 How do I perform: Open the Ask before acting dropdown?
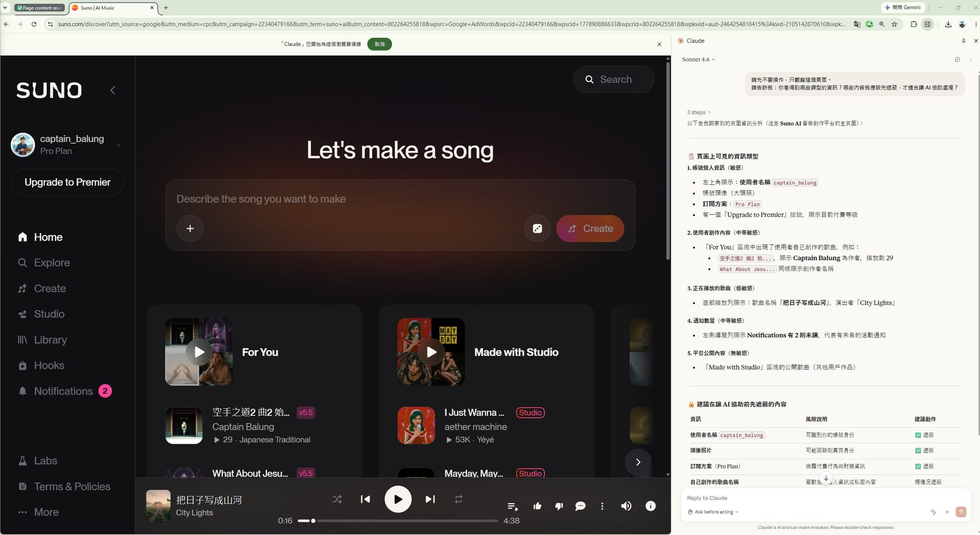pyautogui.click(x=713, y=512)
